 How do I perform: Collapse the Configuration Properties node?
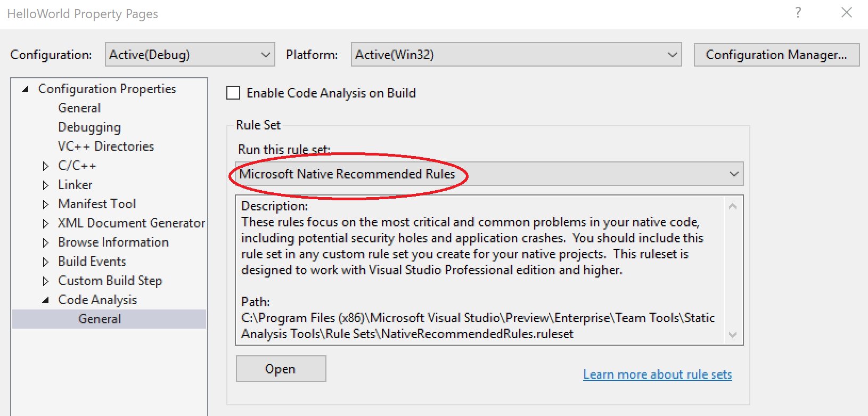[25, 89]
